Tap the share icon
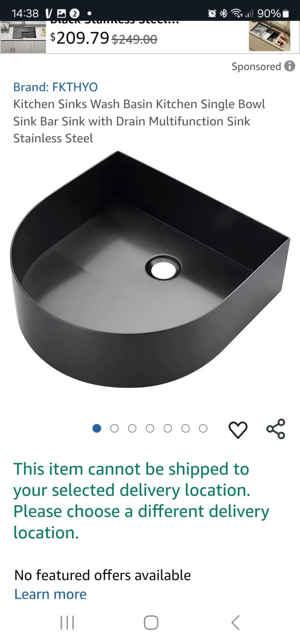Image resolution: width=300 pixels, height=644 pixels. (275, 429)
